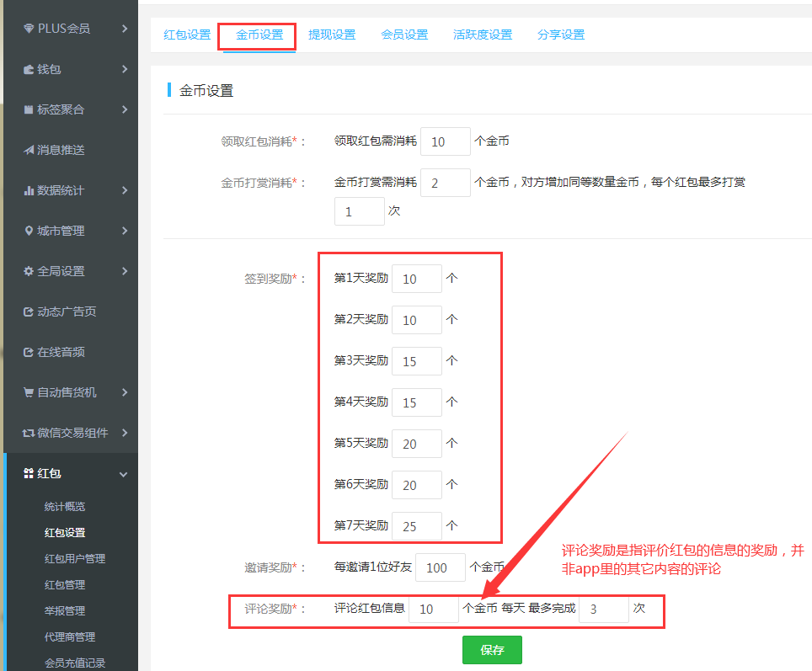
Task: Switch to the 提现设置 tab
Action: pos(332,35)
